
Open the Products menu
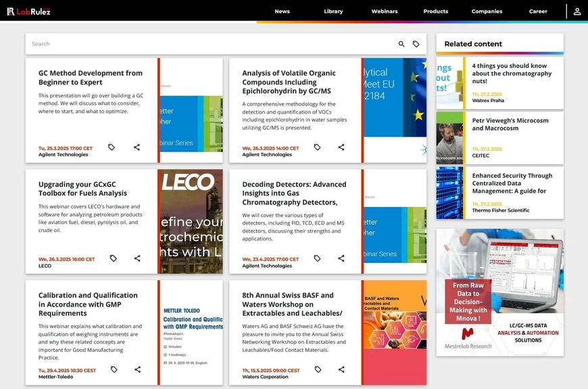pos(436,12)
